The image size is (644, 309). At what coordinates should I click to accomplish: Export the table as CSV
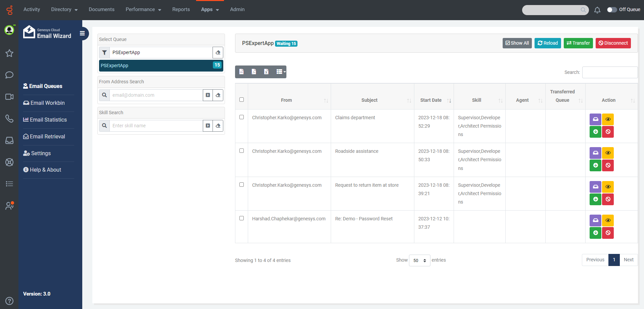[x=241, y=72]
